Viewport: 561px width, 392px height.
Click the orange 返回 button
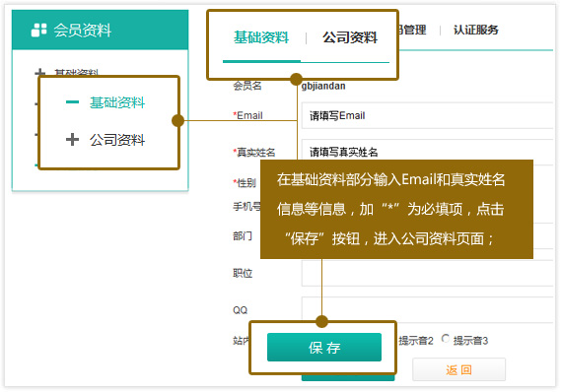click(459, 369)
